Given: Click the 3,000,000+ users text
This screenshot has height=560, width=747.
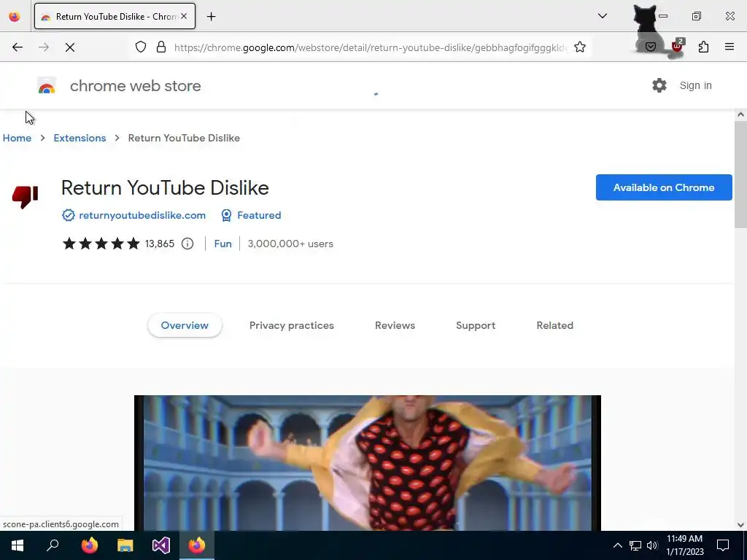Looking at the screenshot, I should (x=290, y=244).
